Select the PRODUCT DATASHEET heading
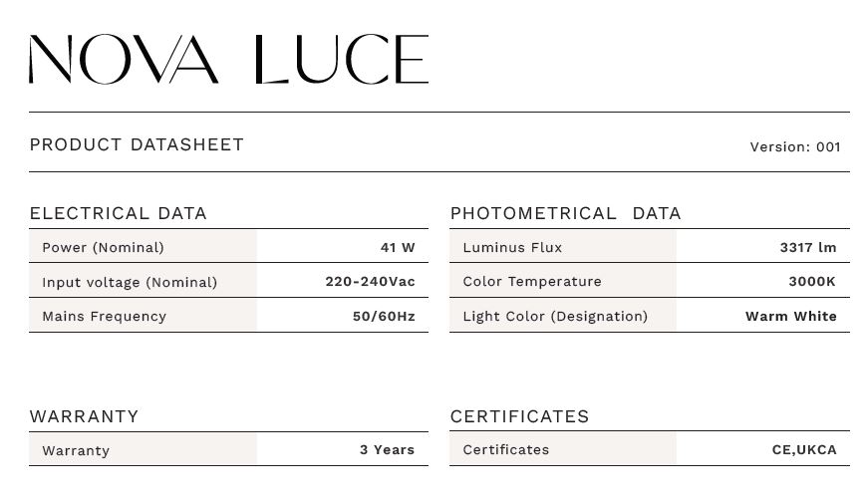Image resolution: width=866 pixels, height=504 pixels. pos(137,144)
